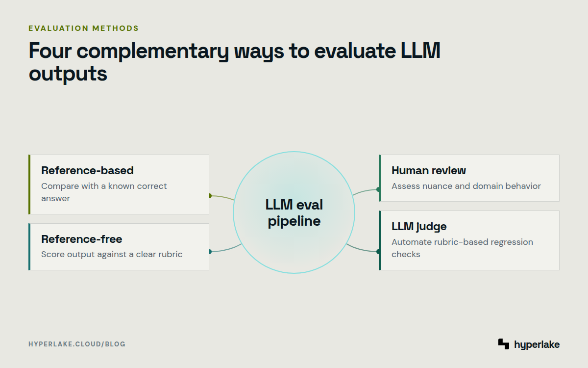Click 'Automate rubric-based regression checks' text

pos(462,248)
